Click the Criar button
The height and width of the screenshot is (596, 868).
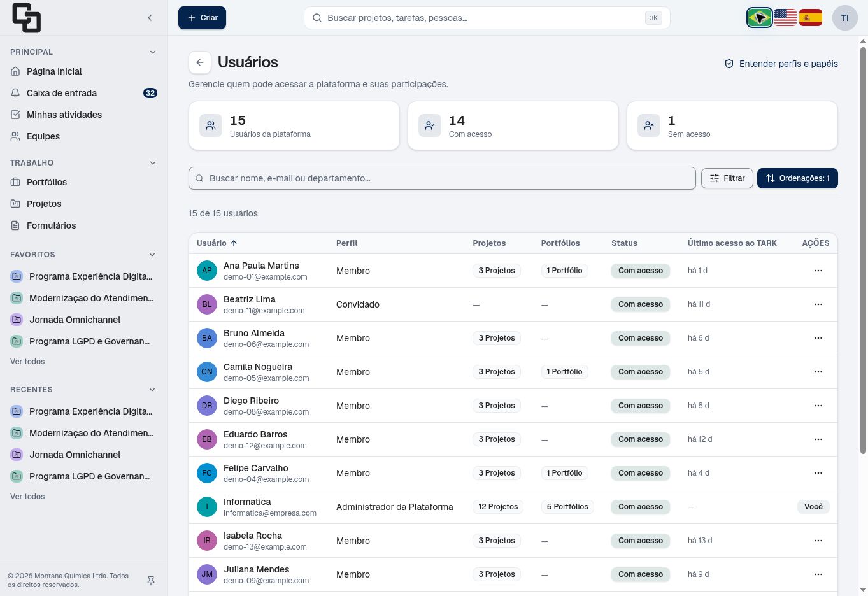(202, 18)
